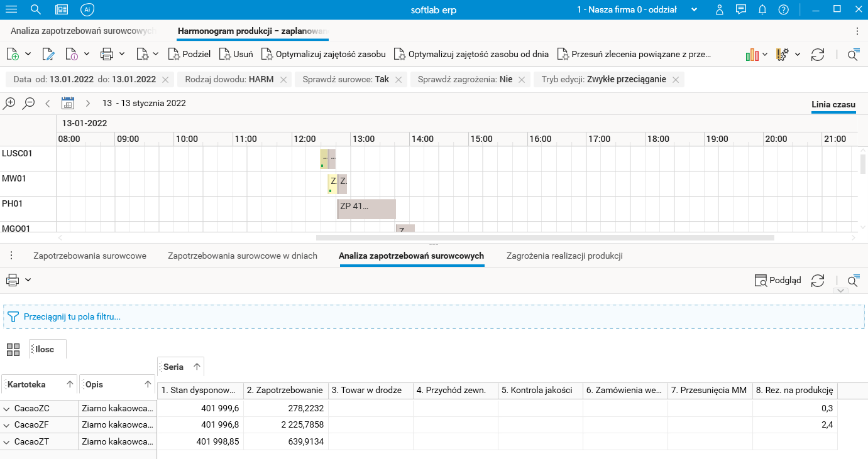Zoom in on the timeline
Screen dimensions: 868x459
(10, 103)
